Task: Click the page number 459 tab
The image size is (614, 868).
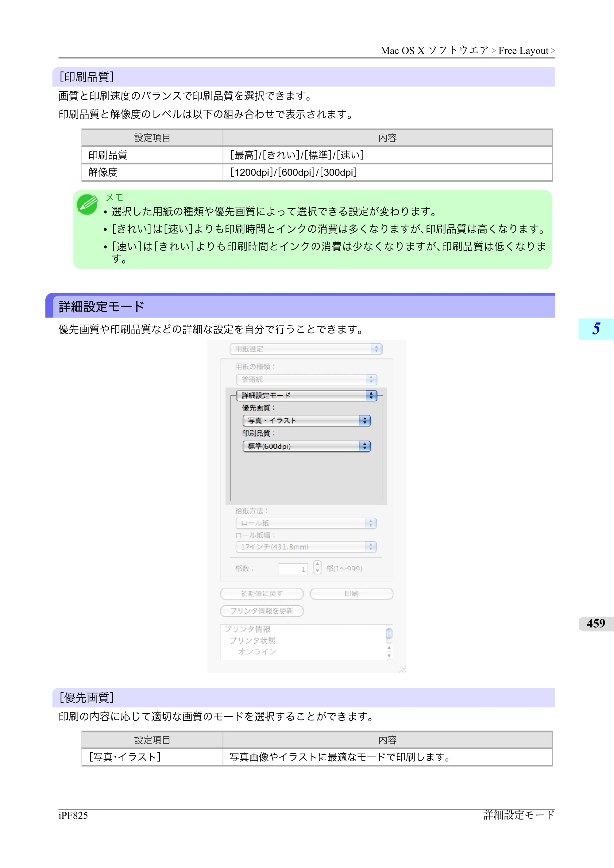Action: point(596,624)
